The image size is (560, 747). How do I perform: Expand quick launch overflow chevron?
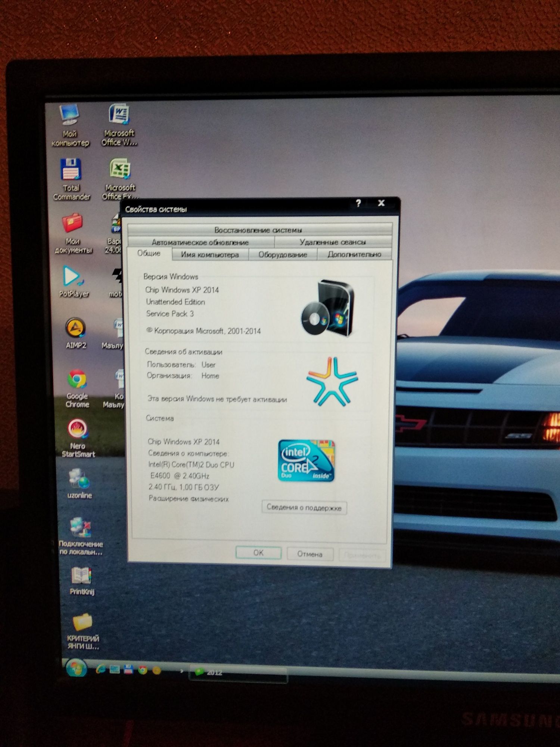point(182,671)
